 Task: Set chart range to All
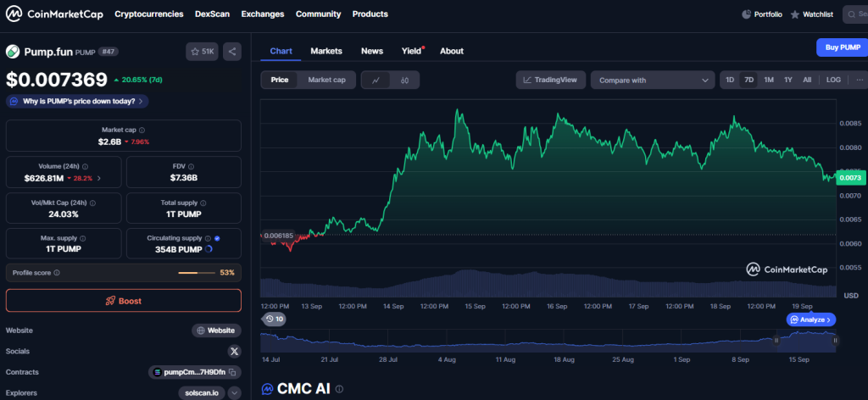click(807, 80)
